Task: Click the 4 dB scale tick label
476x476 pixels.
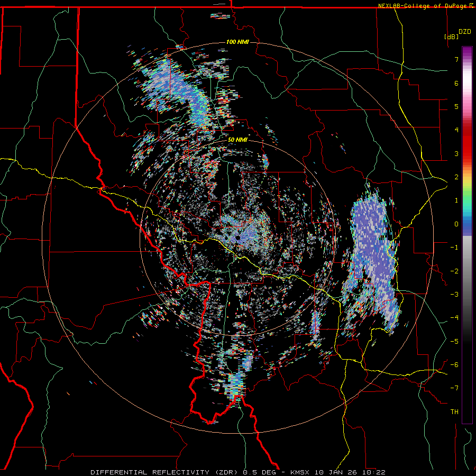Action: (x=456, y=130)
